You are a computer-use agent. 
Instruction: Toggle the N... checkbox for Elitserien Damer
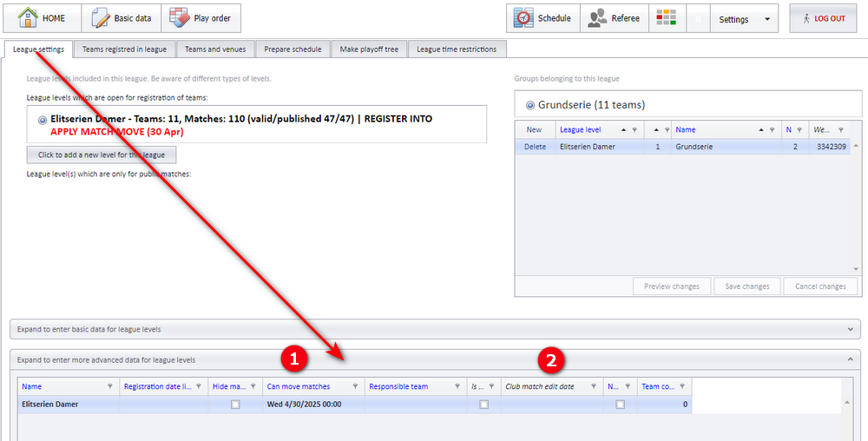coord(620,405)
